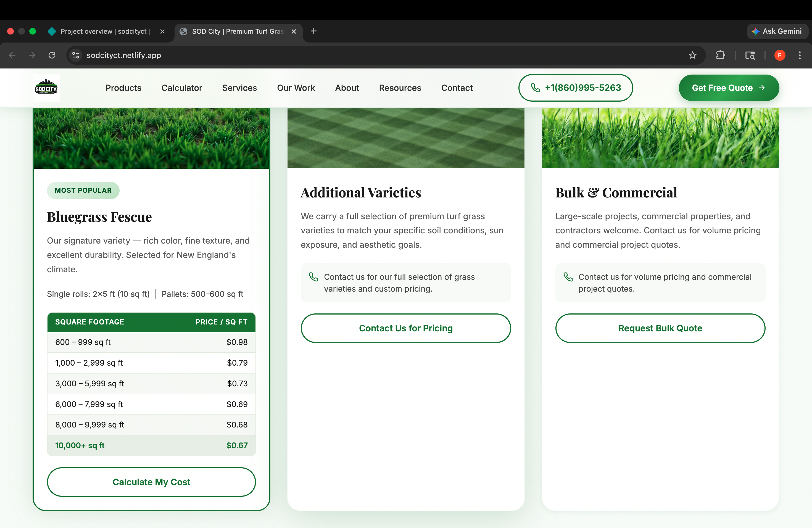Image resolution: width=812 pixels, height=528 pixels.
Task: Click Ask Gemini button
Action: point(777,31)
